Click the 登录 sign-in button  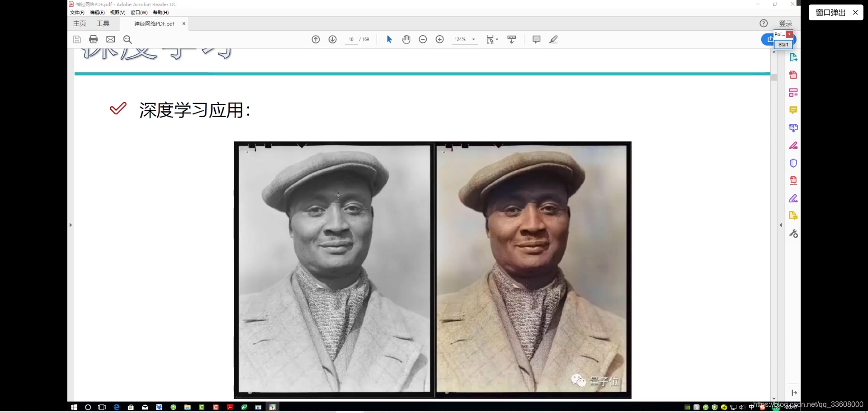785,23
